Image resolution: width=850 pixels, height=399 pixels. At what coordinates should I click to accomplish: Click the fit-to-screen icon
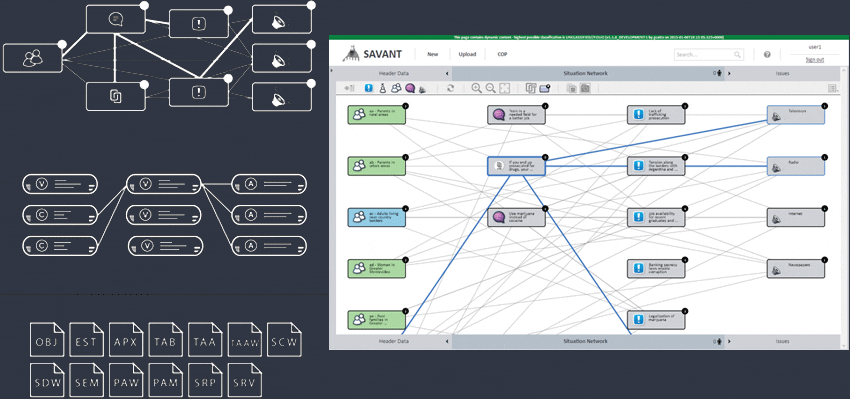point(504,88)
